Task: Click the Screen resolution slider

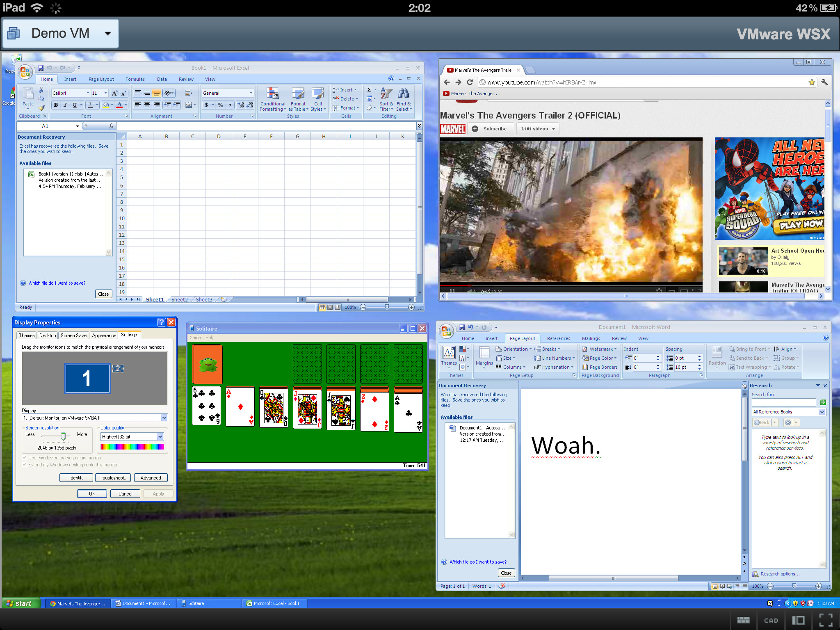Action: pos(63,436)
